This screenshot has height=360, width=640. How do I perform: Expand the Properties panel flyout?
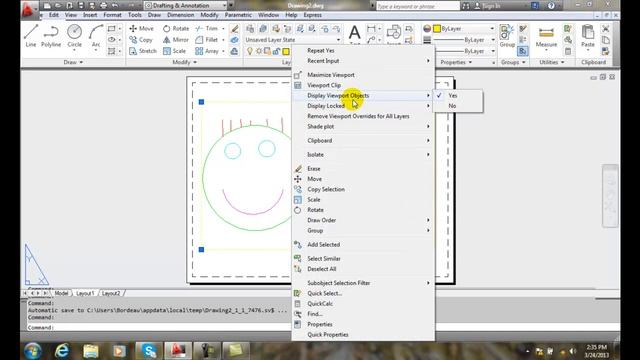click(456, 62)
